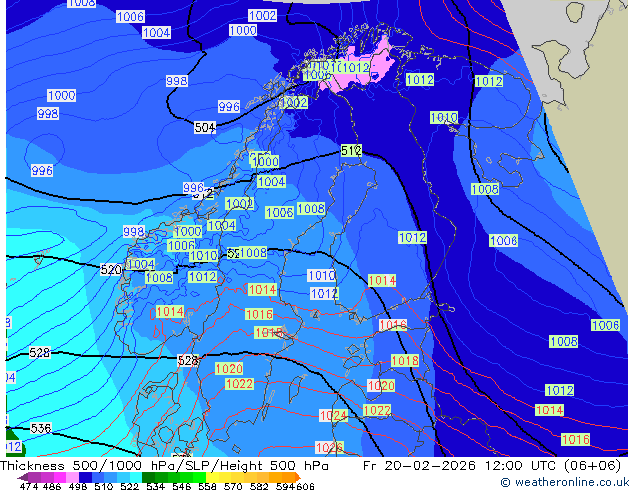The image size is (634, 490).
Task: Click the white-background 1010 label above blue 1012
Action: 321,276
